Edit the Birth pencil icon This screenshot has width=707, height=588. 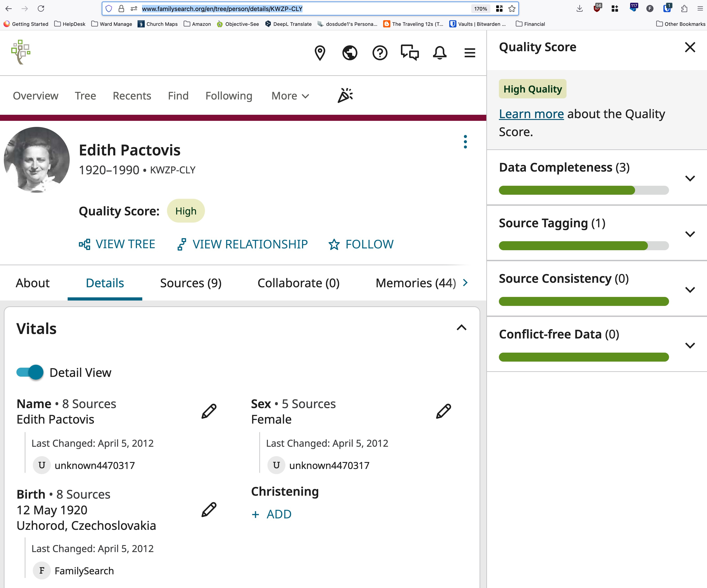point(209,510)
